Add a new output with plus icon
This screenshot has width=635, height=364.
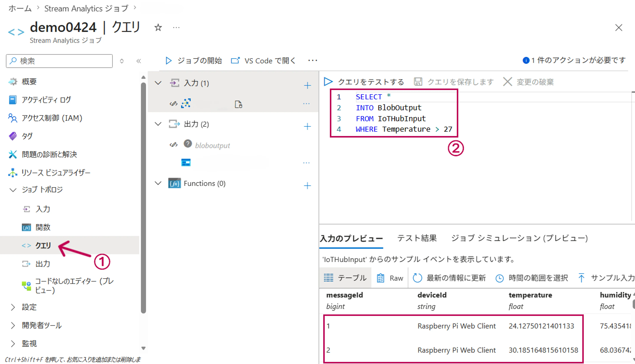point(307,126)
